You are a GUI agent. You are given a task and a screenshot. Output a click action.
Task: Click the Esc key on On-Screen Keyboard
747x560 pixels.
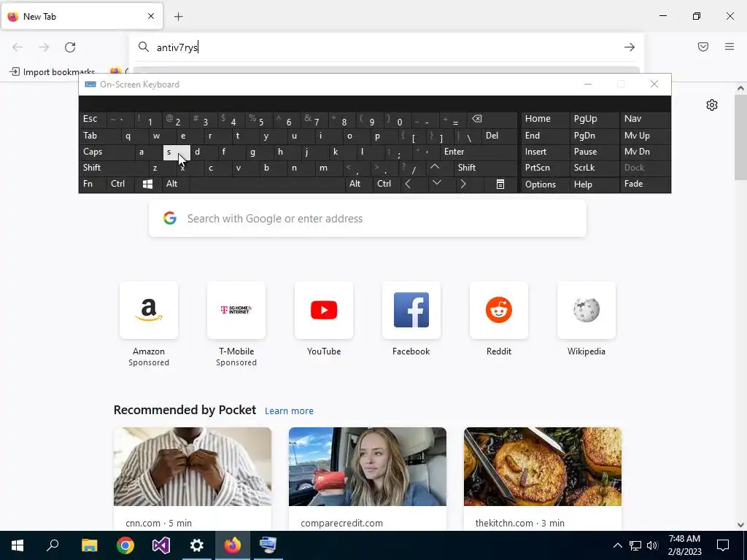pyautogui.click(x=93, y=119)
